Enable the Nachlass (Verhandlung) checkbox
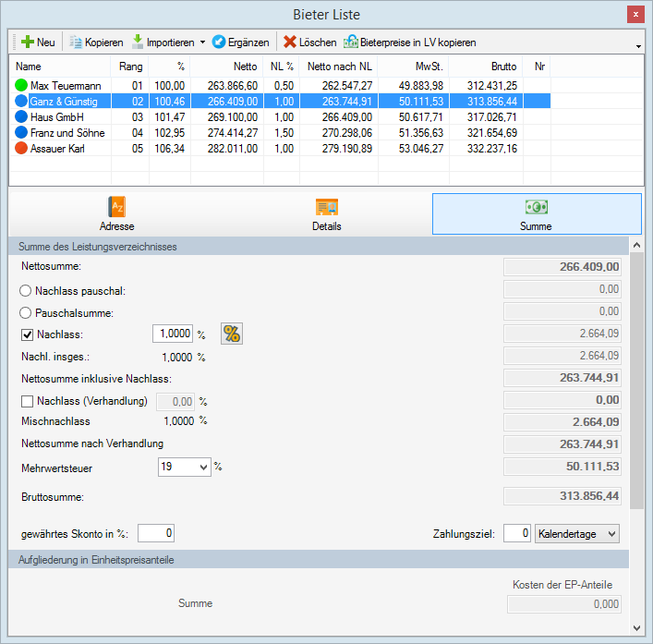Image resolution: width=653 pixels, height=644 pixels. [27, 401]
